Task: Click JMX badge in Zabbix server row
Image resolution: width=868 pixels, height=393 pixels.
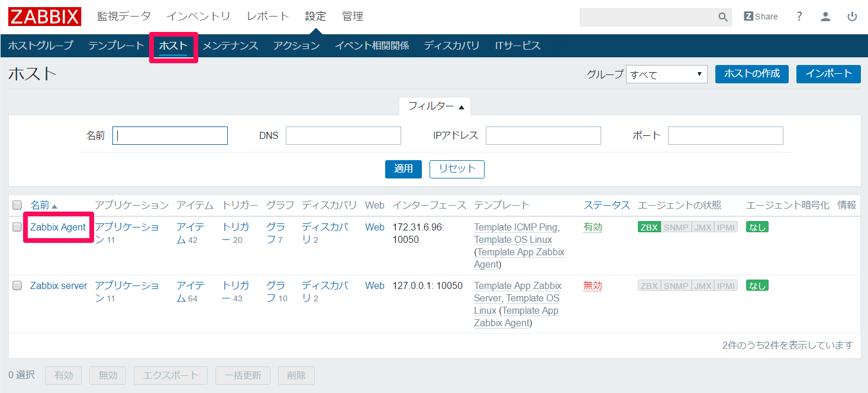Action: tap(703, 285)
